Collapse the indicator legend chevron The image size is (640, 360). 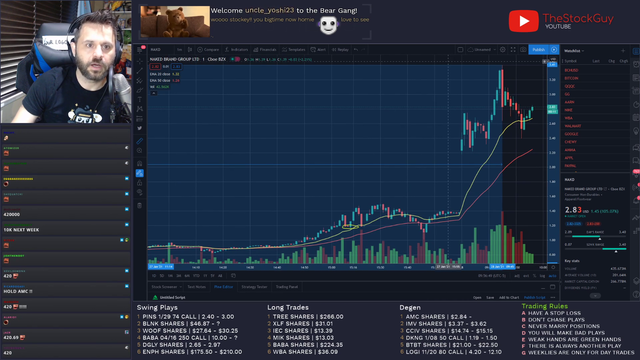154,93
